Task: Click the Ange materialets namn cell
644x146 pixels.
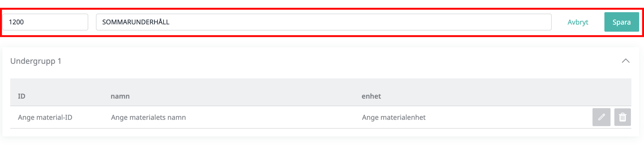Action: pyautogui.click(x=148, y=117)
